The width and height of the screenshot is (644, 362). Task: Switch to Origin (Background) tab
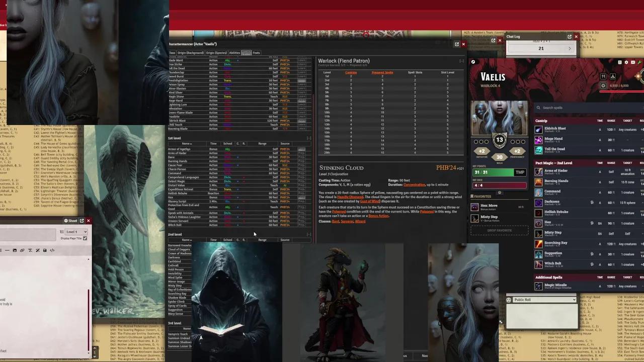pos(191,53)
